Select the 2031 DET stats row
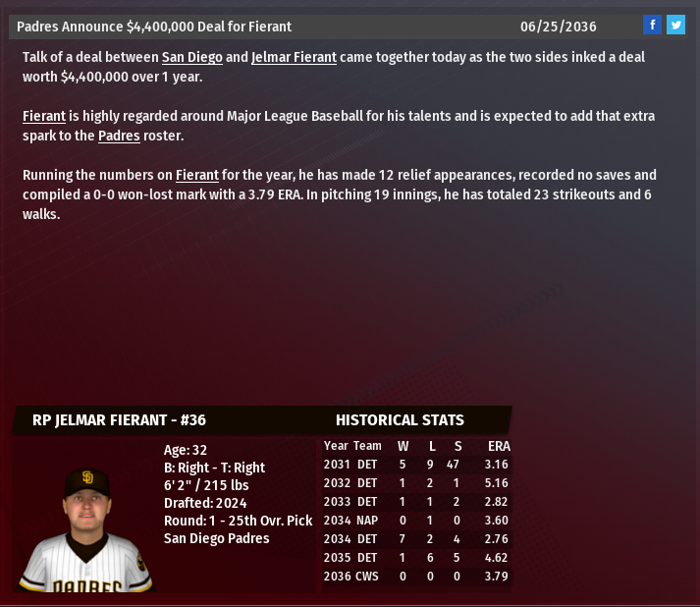Screen dimensions: 700x607 (417, 464)
